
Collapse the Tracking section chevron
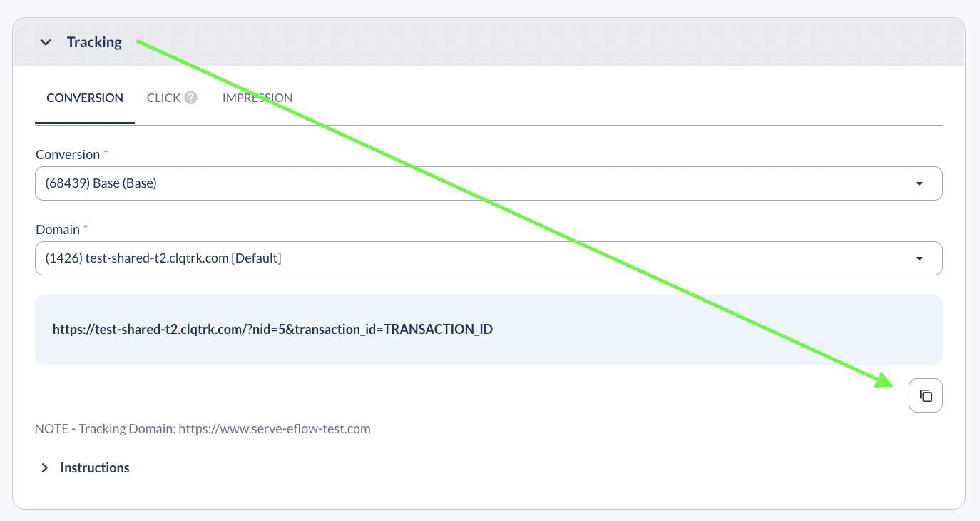[46, 42]
